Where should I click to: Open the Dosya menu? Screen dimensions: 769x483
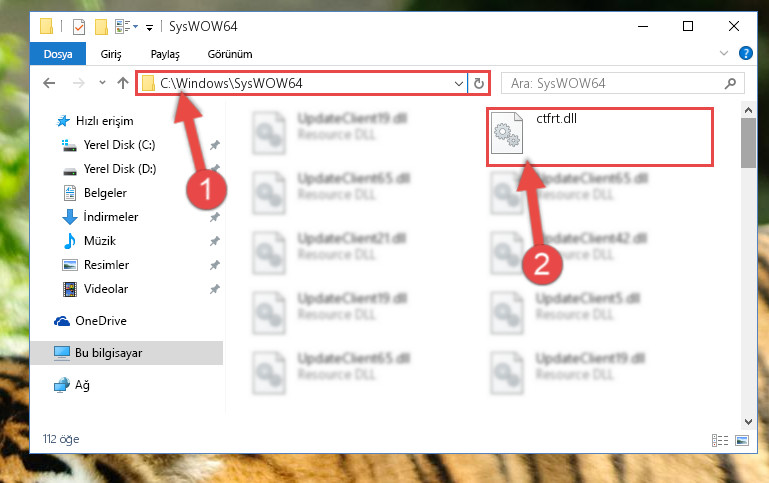[58, 54]
